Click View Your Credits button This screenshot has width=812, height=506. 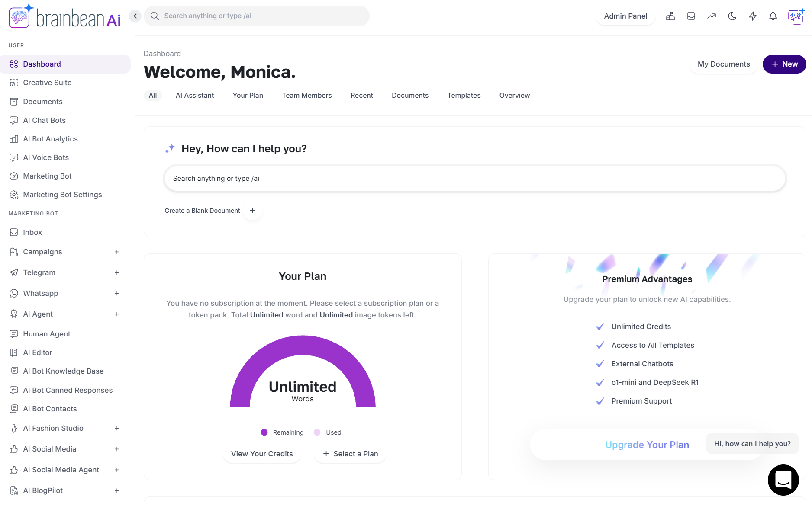click(262, 454)
